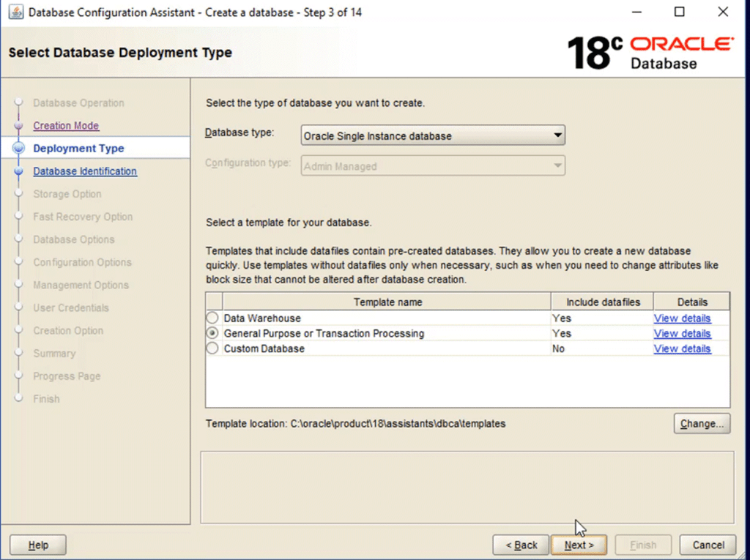Screen dimensions: 750x560
Task: Click the Management Options step label
Action: (x=81, y=285)
